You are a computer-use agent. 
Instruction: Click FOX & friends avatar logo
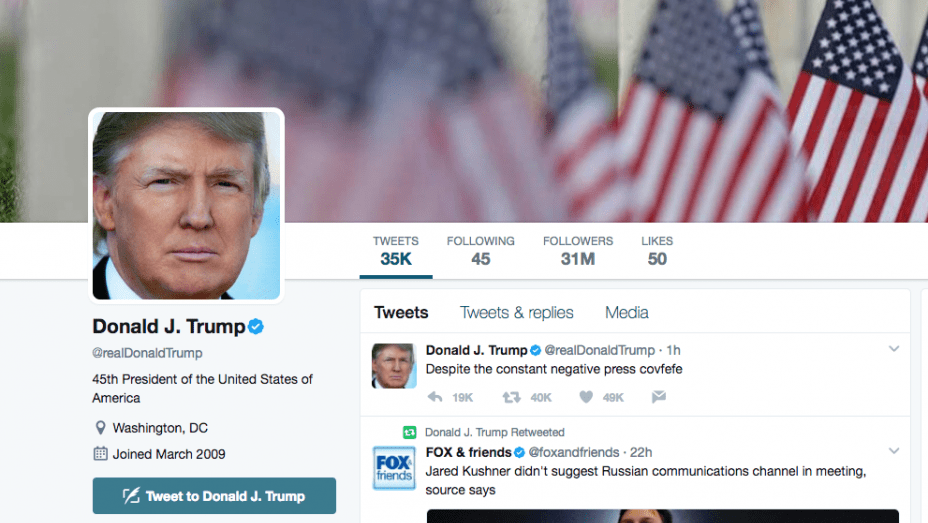(x=394, y=468)
